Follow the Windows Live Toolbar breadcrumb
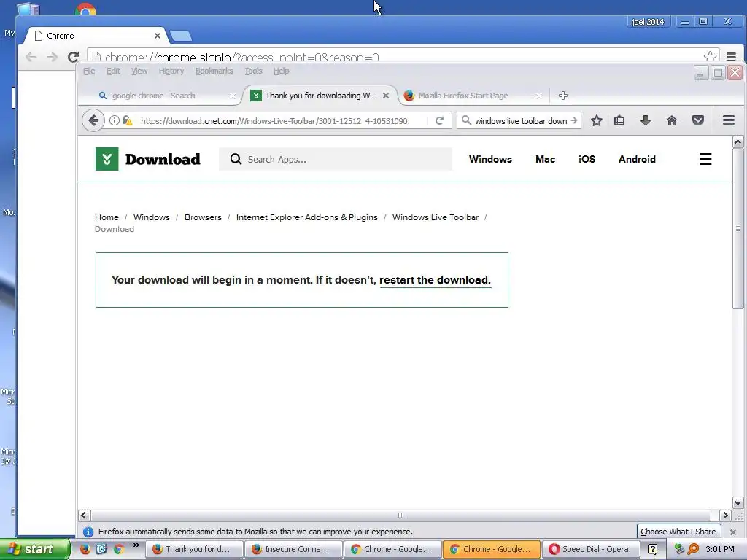Viewport: 747px width, 560px height. (x=436, y=217)
